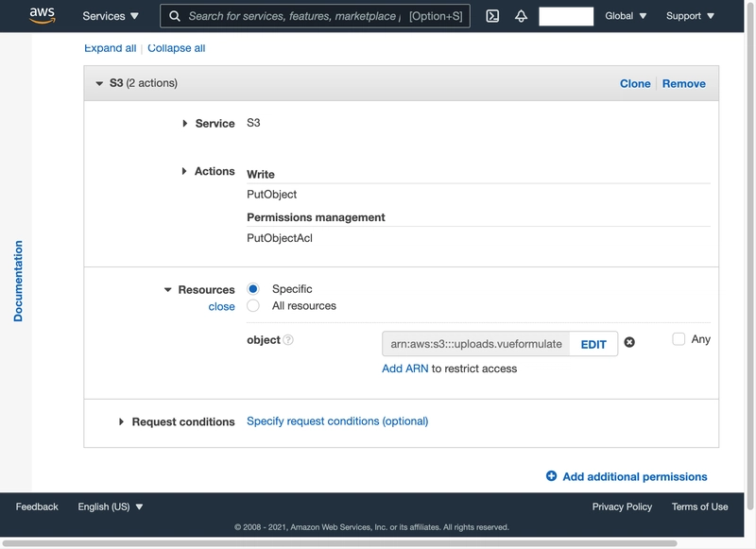This screenshot has width=756, height=549.
Task: Click the Write heading
Action: point(261,174)
